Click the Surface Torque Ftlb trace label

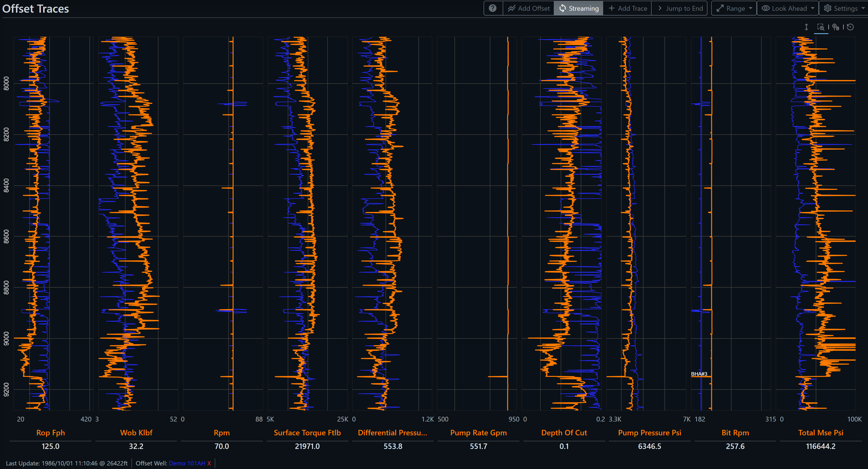pyautogui.click(x=307, y=432)
